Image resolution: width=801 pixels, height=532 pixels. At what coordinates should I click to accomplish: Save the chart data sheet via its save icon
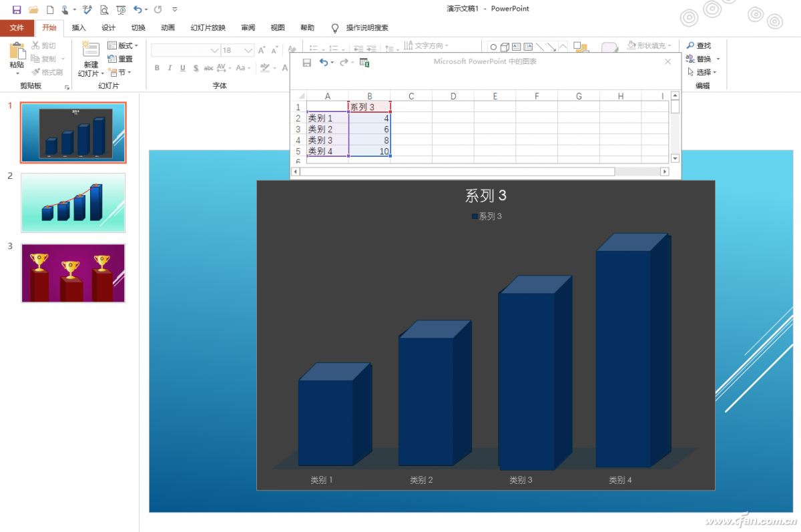pyautogui.click(x=307, y=62)
